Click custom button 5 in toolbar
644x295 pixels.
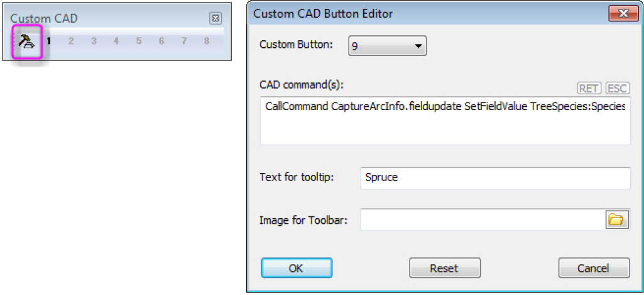pos(139,41)
